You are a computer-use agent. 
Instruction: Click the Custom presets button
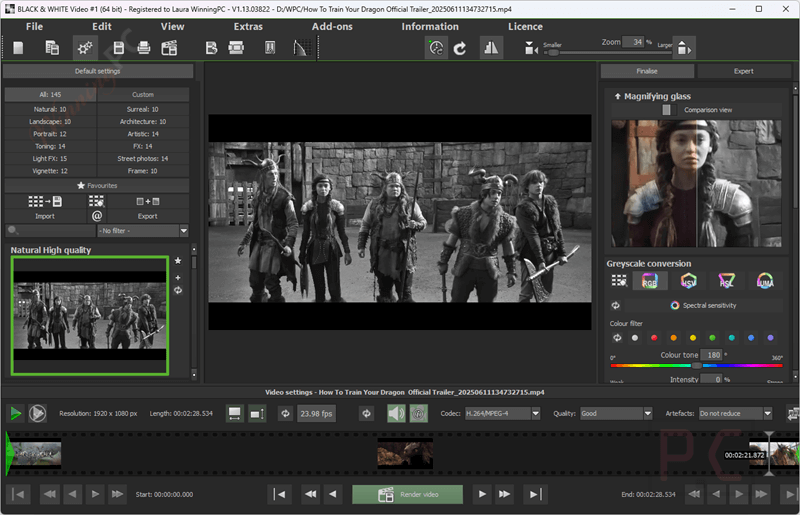(x=143, y=94)
